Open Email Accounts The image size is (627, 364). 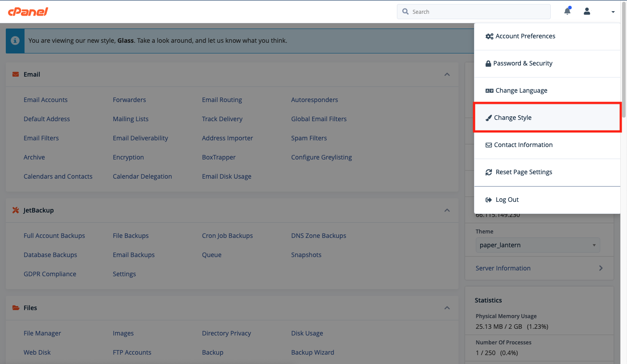(45, 100)
